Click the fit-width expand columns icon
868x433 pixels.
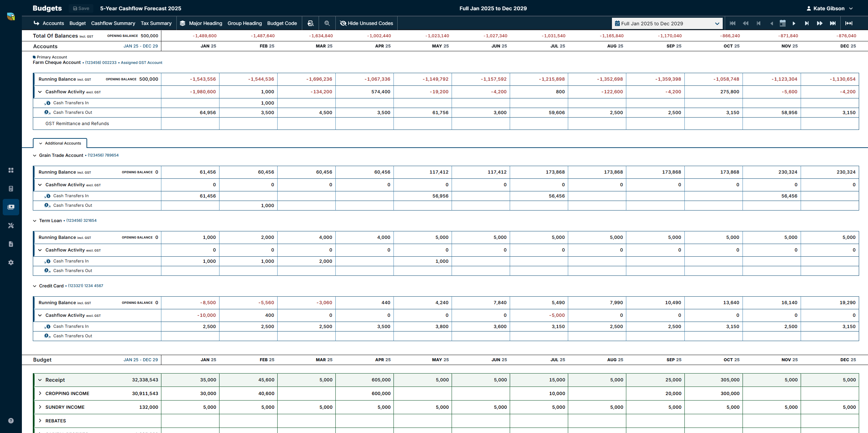point(849,23)
